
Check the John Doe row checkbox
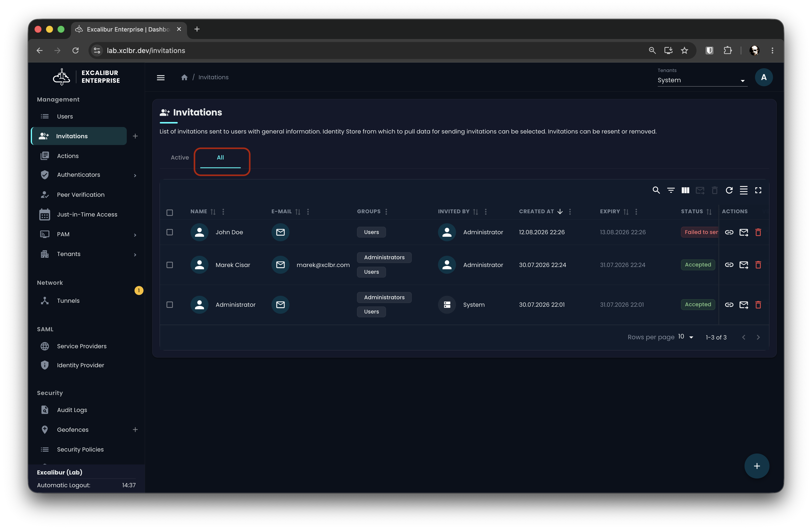point(169,232)
